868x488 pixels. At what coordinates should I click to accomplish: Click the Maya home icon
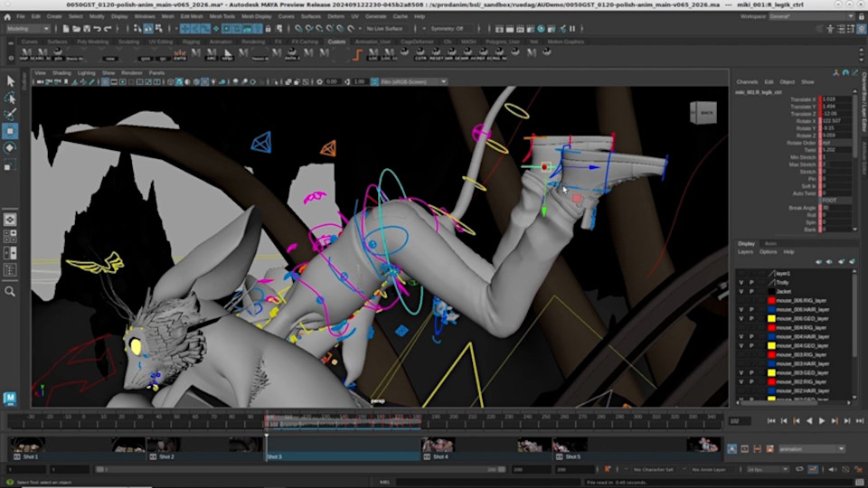[11, 398]
